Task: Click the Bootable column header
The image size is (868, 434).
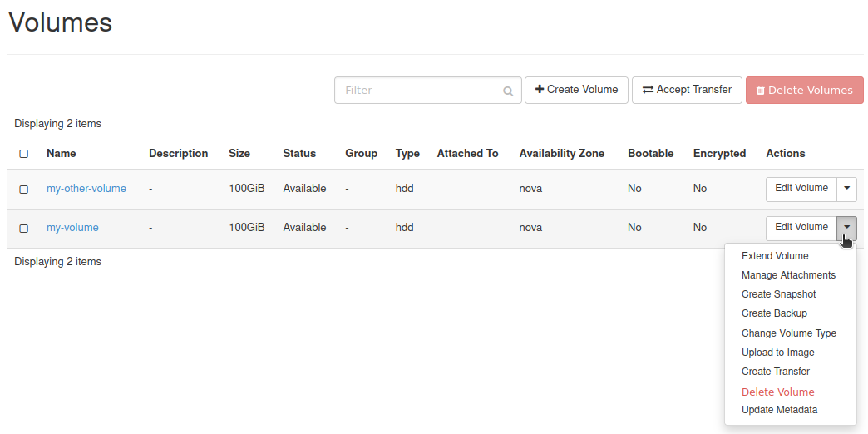Action: [x=650, y=153]
